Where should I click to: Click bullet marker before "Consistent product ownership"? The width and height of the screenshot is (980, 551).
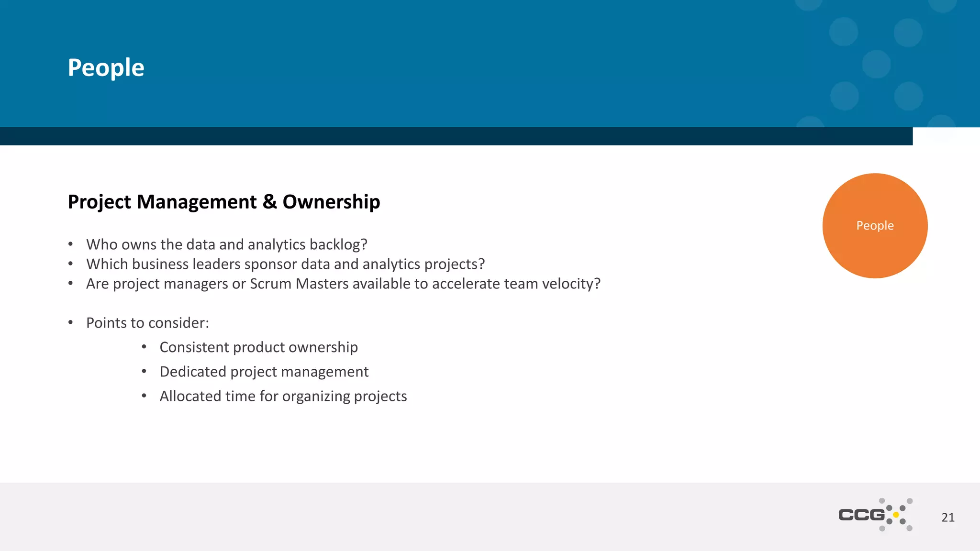click(144, 347)
